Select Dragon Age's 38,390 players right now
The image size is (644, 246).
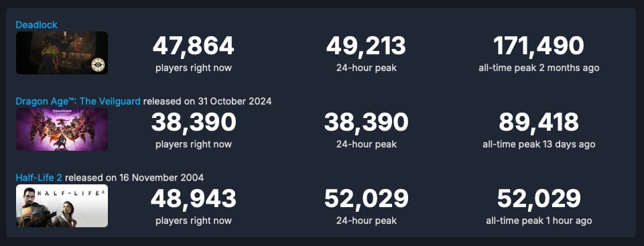click(x=194, y=122)
